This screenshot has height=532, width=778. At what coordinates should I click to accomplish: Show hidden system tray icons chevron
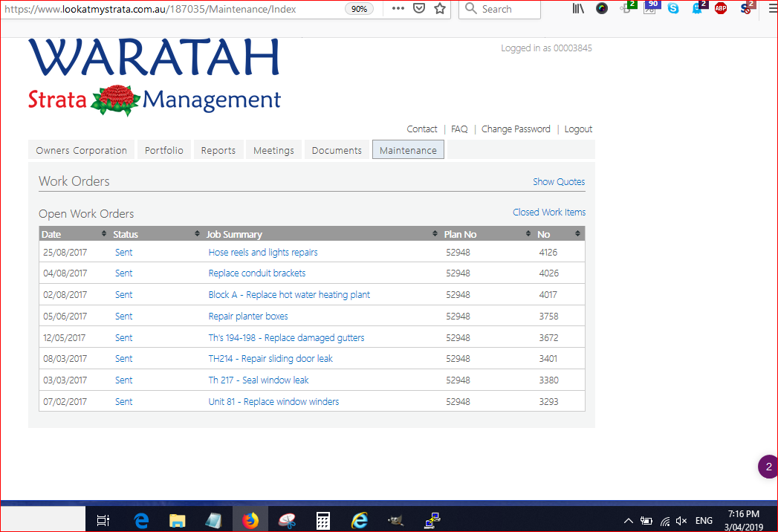pos(628,521)
